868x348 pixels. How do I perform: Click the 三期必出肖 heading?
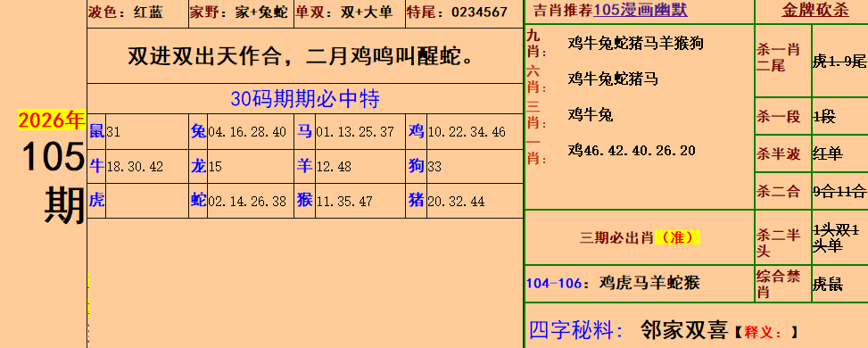616,237
